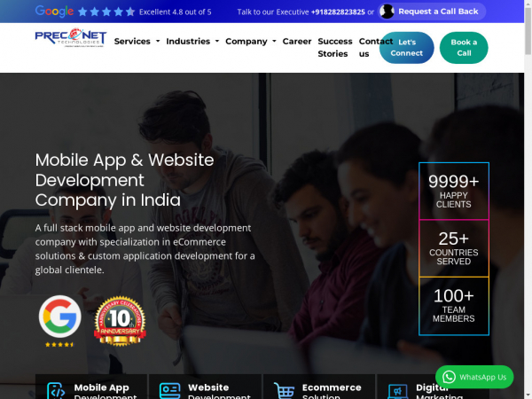
Task: Click the Mobile App & Website Development heading
Action: coord(124,180)
